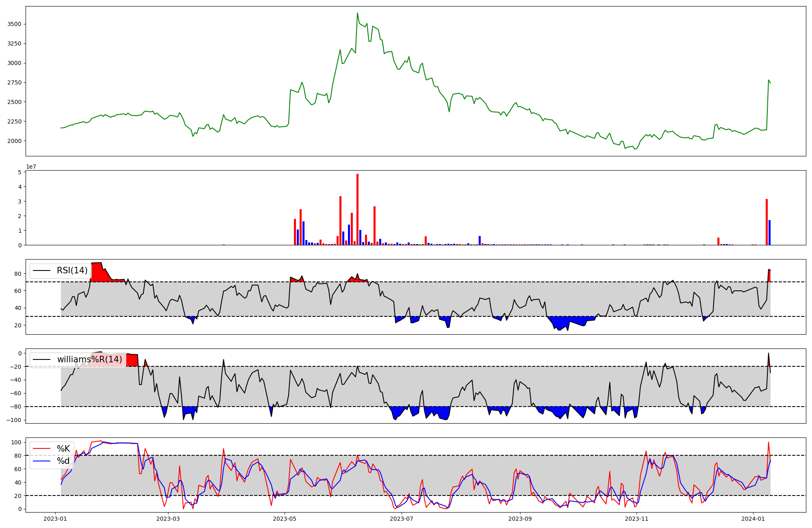Click the 80 tick on the RSI axis
Image resolution: width=812 pixels, height=528 pixels.
pyautogui.click(x=18, y=274)
